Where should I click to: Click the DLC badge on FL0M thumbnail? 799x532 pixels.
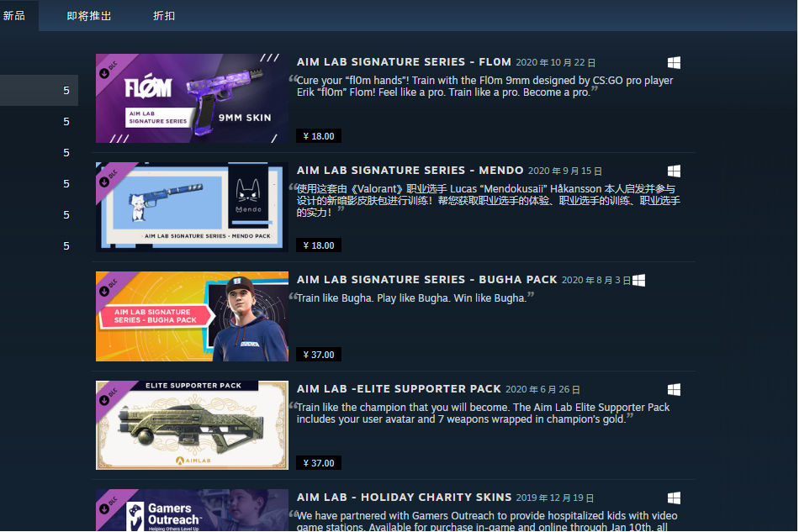coord(108,70)
